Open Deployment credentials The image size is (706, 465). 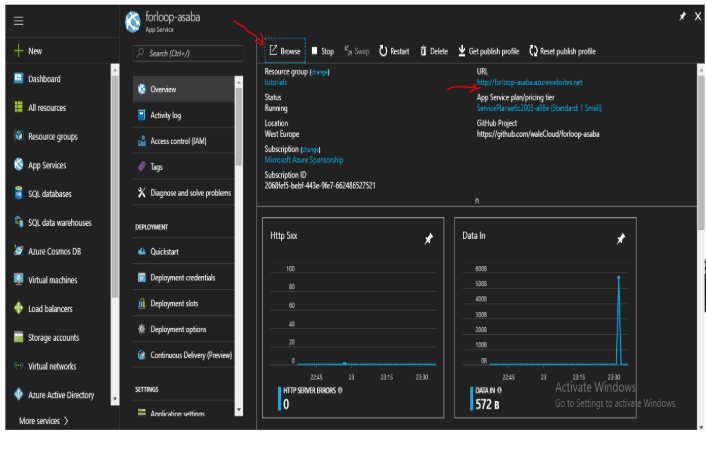[x=184, y=277]
